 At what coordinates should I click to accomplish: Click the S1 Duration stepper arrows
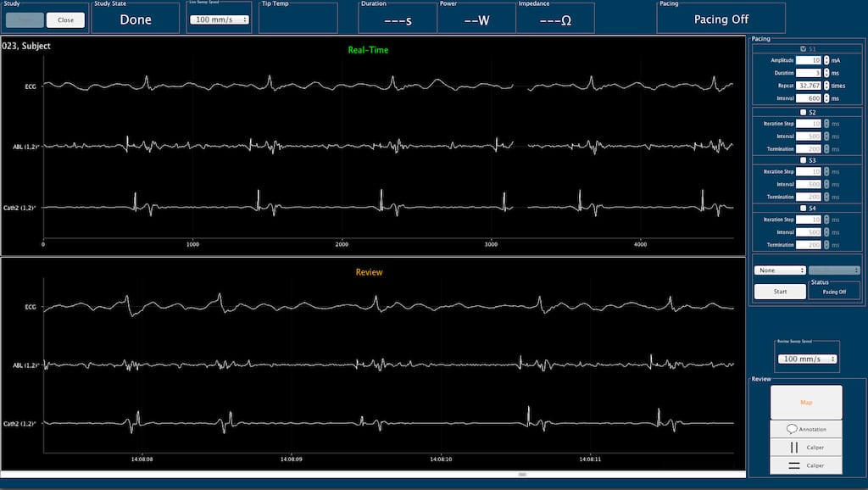point(826,73)
